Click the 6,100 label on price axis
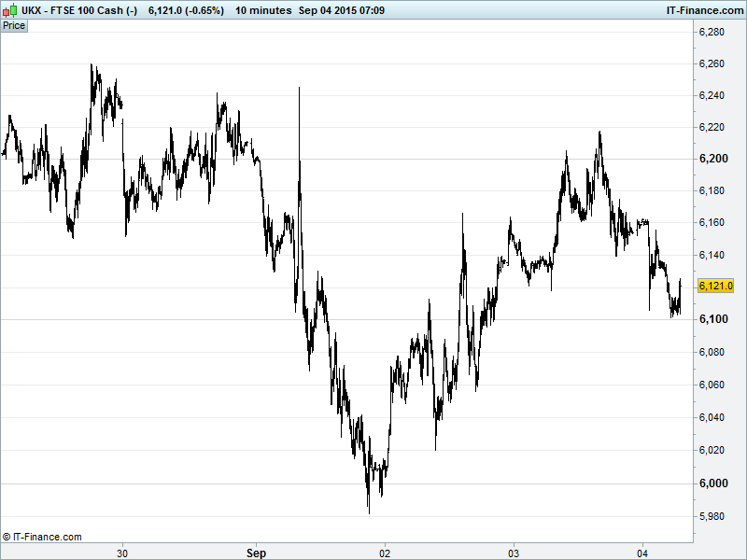This screenshot has height=560, width=747. tap(712, 320)
